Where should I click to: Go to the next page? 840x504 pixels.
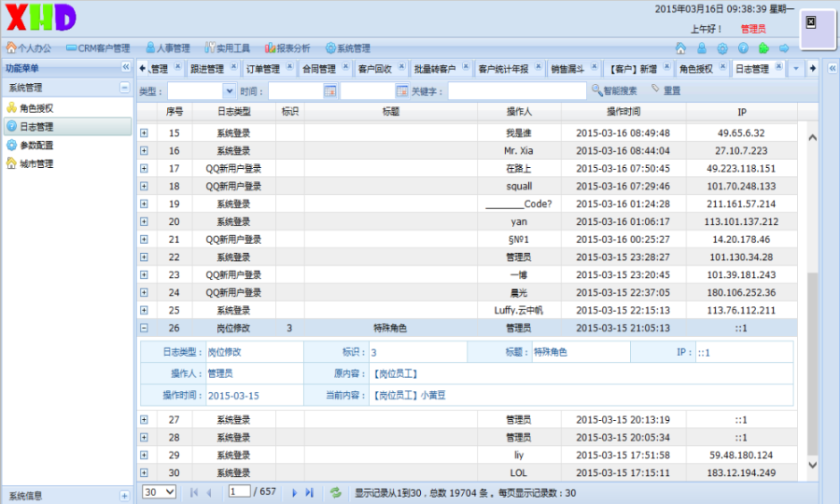click(294, 492)
